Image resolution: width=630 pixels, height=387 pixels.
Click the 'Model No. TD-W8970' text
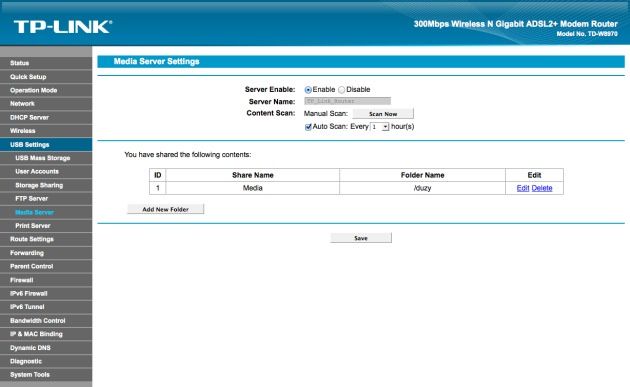click(x=587, y=34)
